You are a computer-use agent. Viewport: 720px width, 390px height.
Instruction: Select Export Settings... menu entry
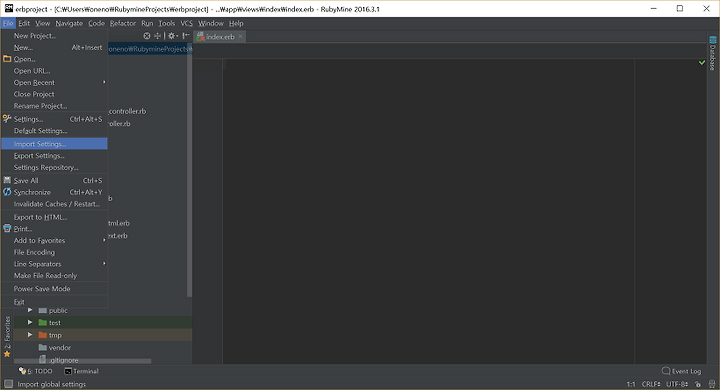54,156
